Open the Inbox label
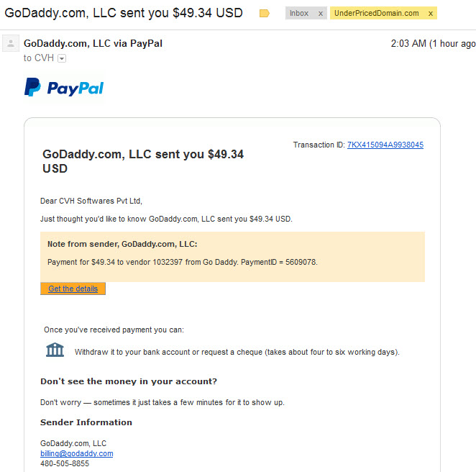476x472 pixels. click(x=299, y=14)
